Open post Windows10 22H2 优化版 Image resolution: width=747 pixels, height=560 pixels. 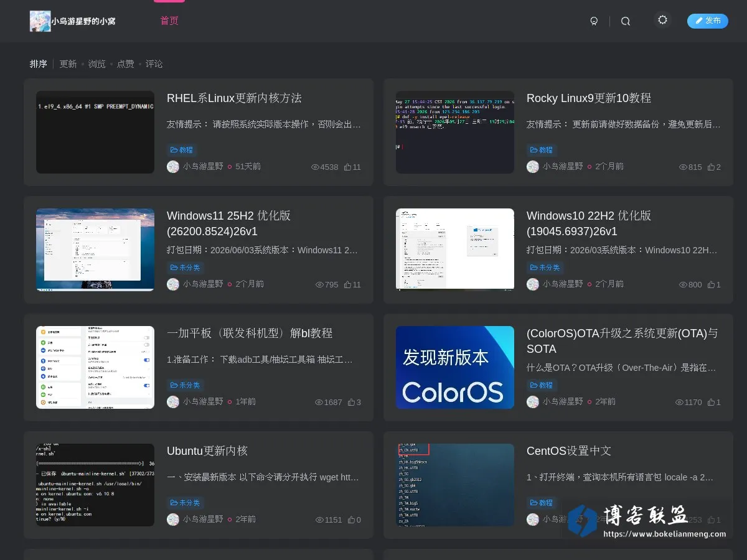[x=589, y=223]
